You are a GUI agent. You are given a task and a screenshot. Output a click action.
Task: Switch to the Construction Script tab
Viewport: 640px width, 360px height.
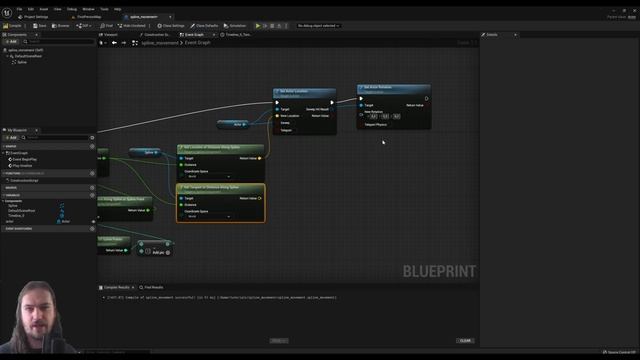pyautogui.click(x=155, y=35)
